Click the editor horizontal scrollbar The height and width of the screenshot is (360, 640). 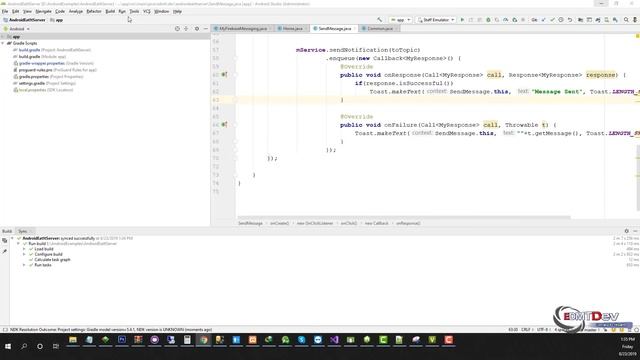(404, 218)
